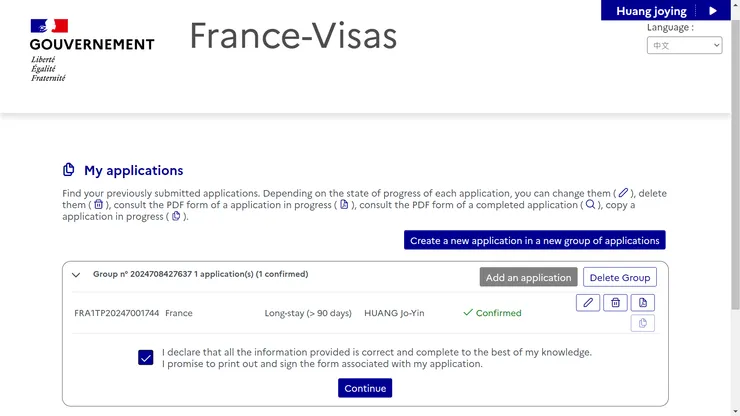This screenshot has height=416, width=740.
Task: Click the French government logo
Action: click(x=91, y=50)
